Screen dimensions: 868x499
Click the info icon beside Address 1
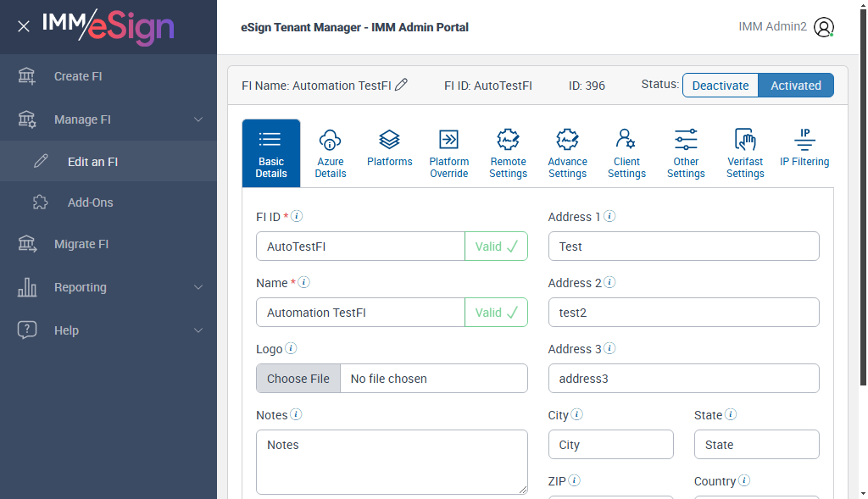pos(609,216)
